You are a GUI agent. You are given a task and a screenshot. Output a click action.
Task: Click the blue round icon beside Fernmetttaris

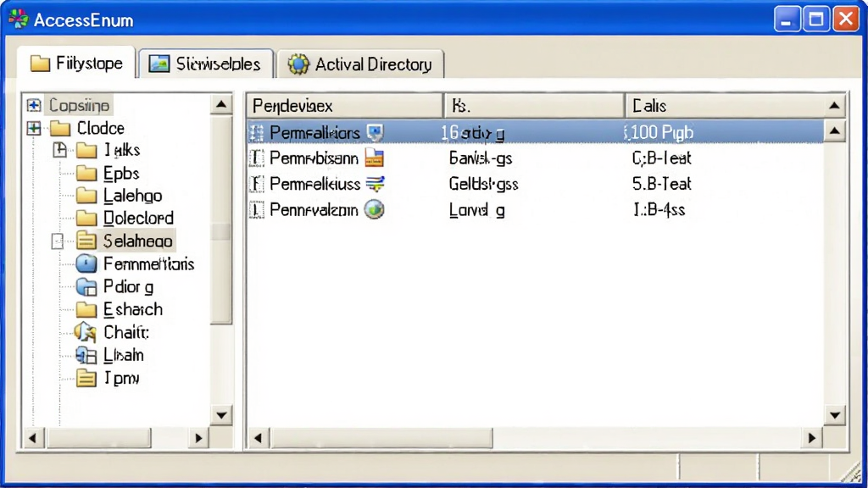(x=86, y=264)
